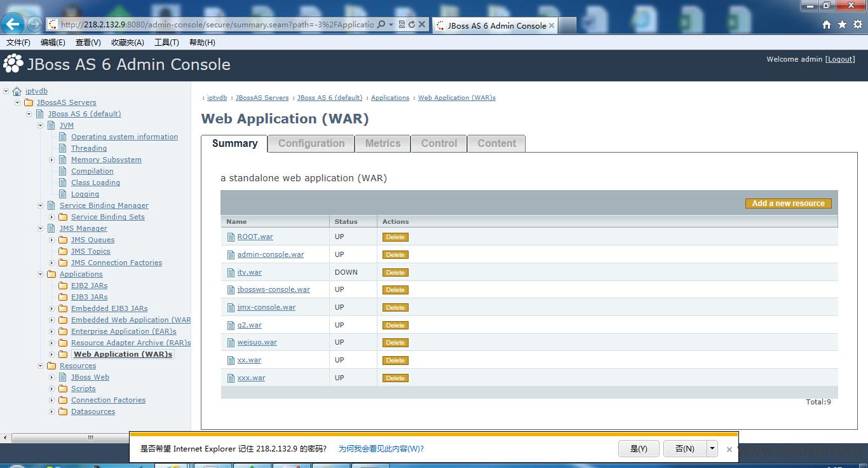The image size is (868, 468).
Task: Collapse the Resources tree node
Action: tap(41, 366)
